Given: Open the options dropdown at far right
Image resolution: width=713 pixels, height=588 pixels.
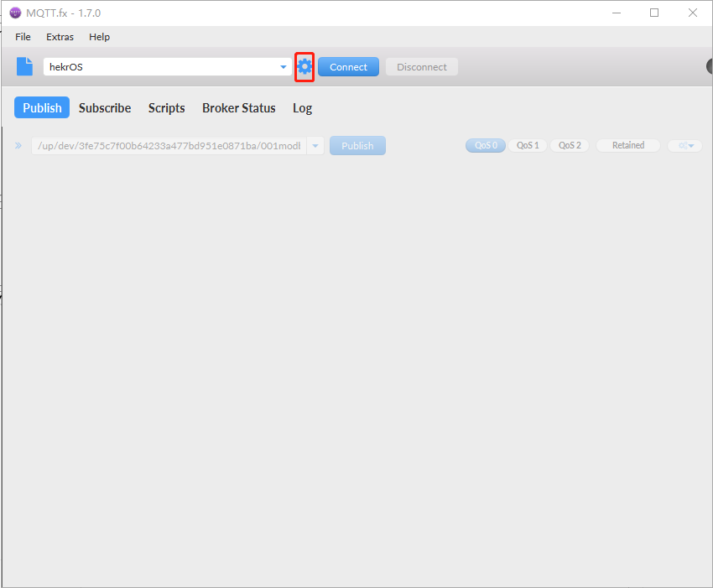Looking at the screenshot, I should pos(685,146).
